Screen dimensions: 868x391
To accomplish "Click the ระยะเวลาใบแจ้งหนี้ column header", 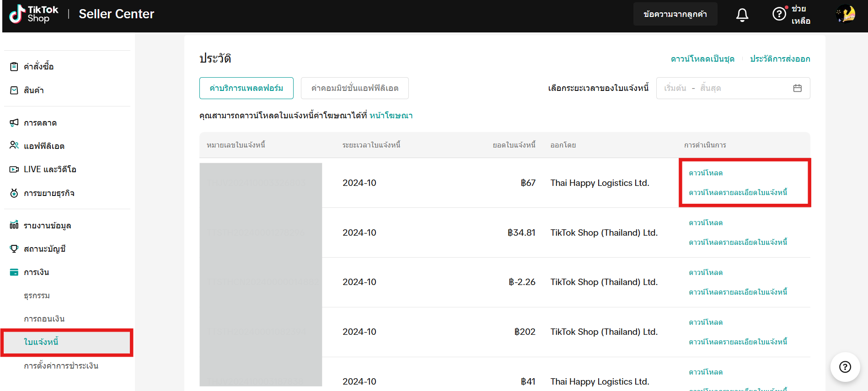I will tap(371, 145).
